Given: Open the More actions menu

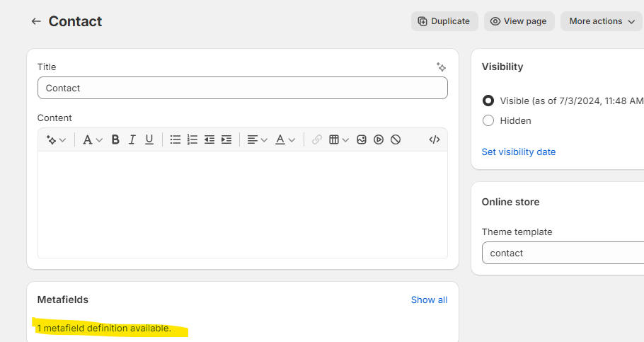Looking at the screenshot, I should coord(601,21).
